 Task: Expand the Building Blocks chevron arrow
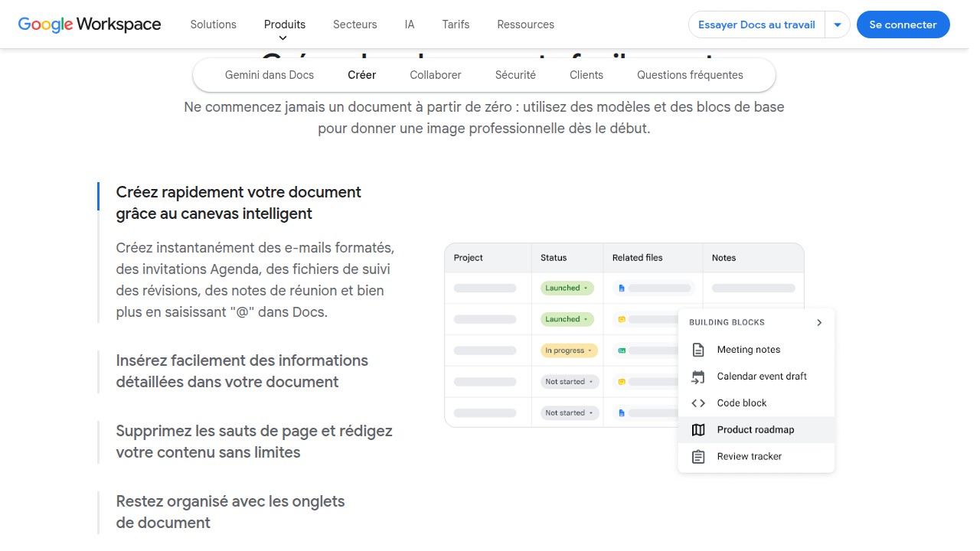pos(819,323)
